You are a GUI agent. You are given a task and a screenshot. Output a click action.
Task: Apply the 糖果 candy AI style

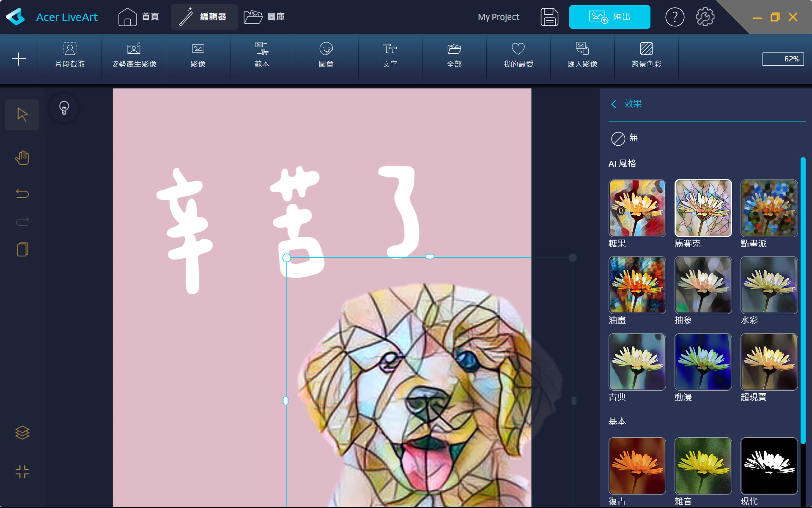tap(637, 208)
